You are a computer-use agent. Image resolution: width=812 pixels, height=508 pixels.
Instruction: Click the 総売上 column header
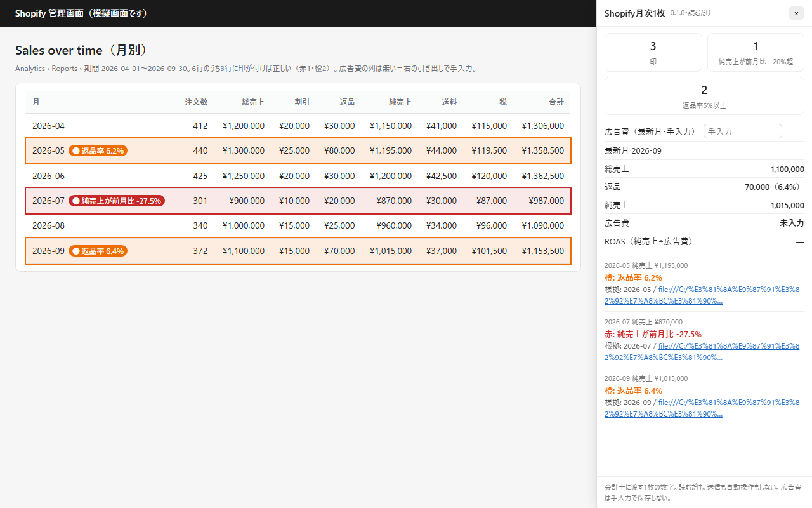pyautogui.click(x=253, y=102)
